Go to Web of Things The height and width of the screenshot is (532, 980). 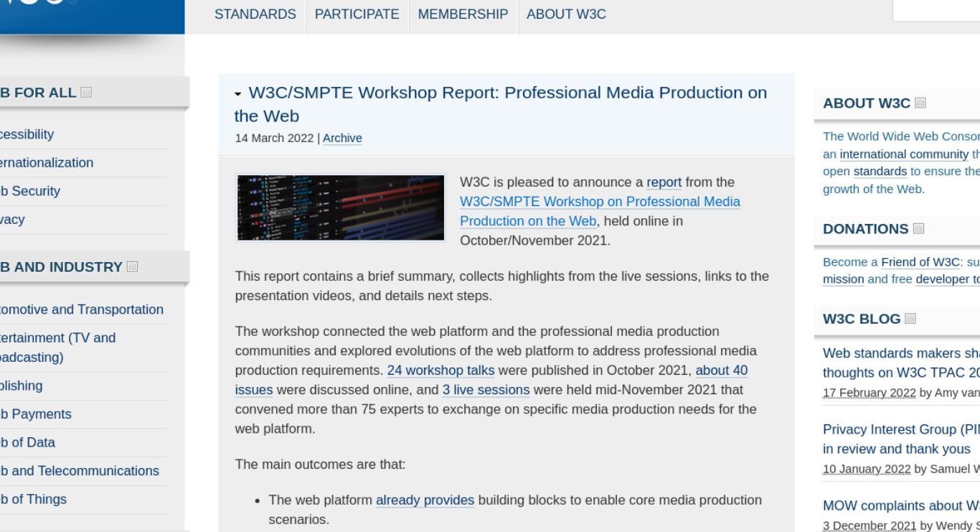pyautogui.click(x=33, y=499)
